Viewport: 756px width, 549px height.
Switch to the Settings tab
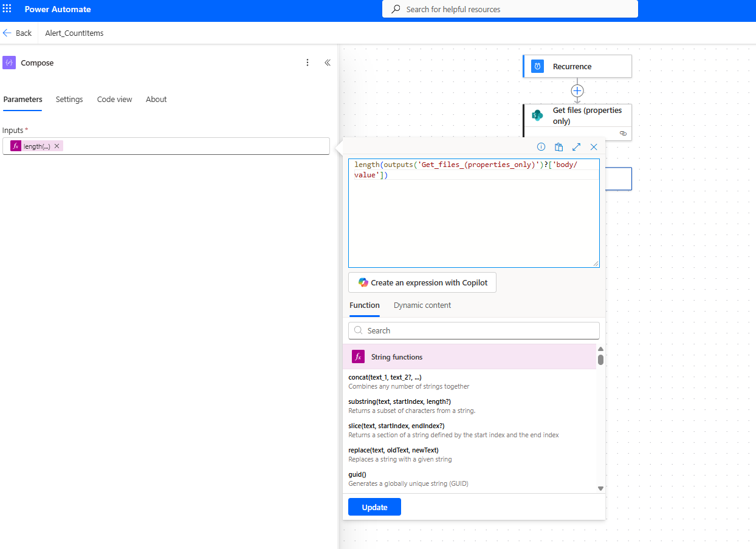69,100
